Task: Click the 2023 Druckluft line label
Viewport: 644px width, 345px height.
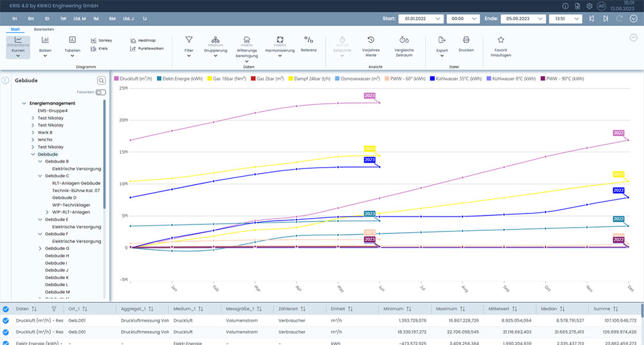Action: tap(370, 95)
